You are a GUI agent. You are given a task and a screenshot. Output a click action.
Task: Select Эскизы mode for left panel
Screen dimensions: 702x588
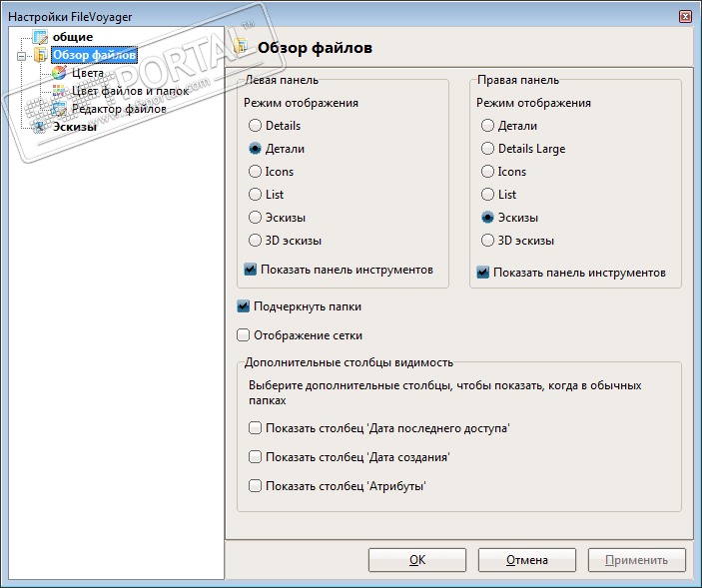255,218
